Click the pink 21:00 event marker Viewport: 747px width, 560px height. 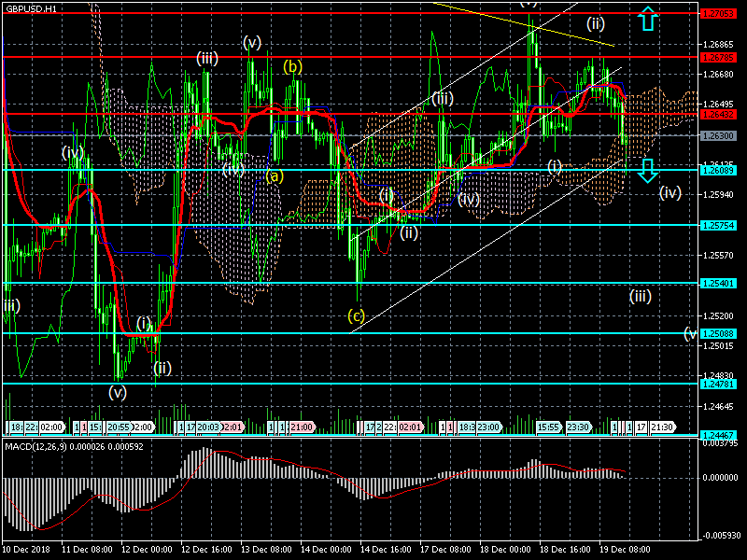click(x=300, y=427)
